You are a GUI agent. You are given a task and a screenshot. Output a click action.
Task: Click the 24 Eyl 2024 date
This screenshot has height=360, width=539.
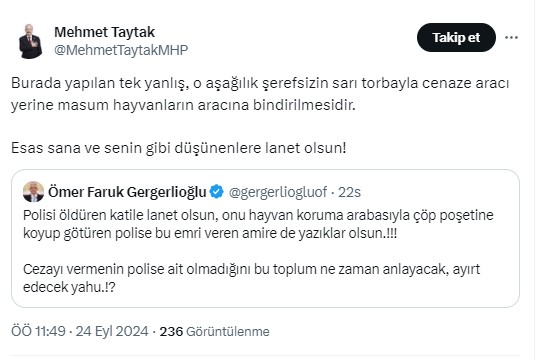(112, 331)
